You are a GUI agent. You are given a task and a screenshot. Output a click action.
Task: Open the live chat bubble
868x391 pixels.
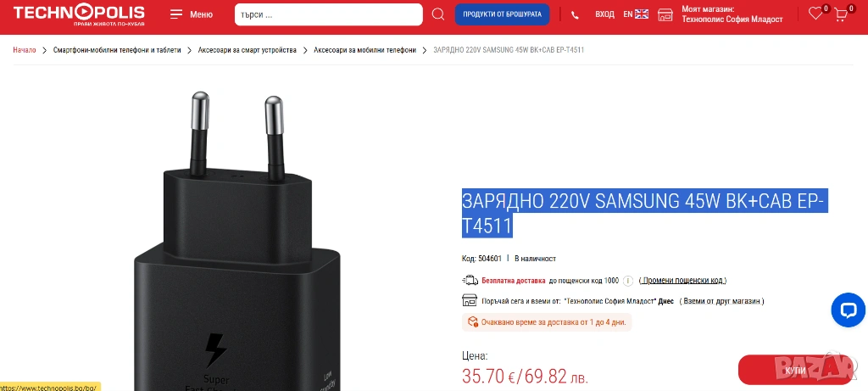[848, 310]
